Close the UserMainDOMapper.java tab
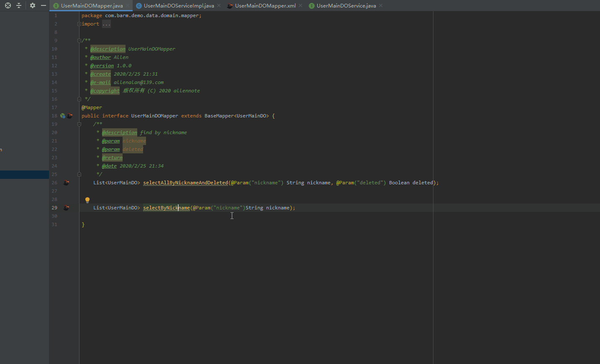Screen dimensions: 600x364 click(x=127, y=6)
